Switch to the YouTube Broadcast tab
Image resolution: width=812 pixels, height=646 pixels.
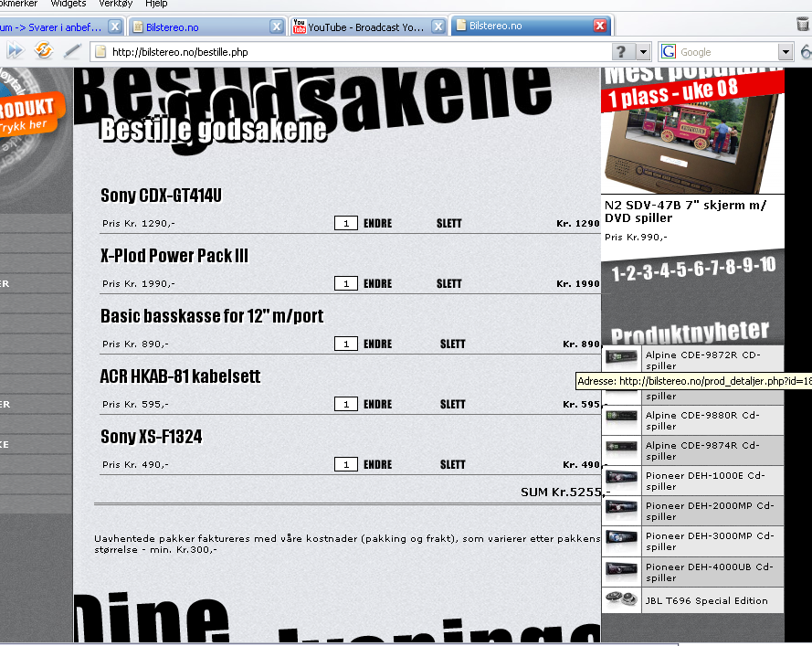coord(368,26)
